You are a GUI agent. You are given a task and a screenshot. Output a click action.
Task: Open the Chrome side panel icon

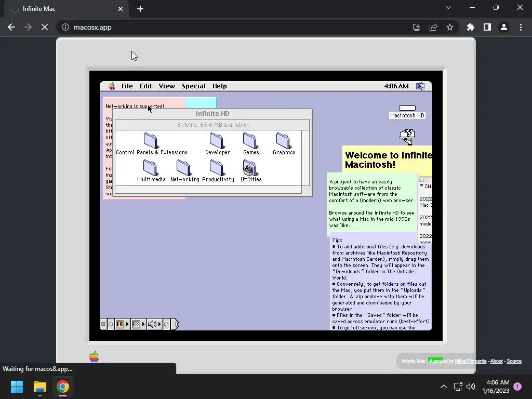(x=487, y=27)
